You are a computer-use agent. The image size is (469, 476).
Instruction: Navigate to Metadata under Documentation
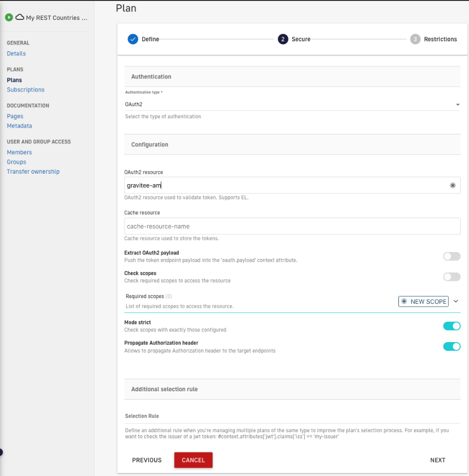[x=19, y=126]
